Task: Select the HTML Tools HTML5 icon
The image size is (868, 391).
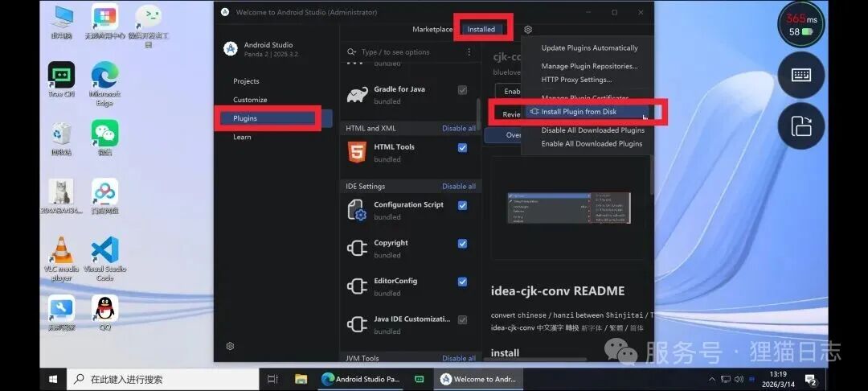Action: coord(357,152)
